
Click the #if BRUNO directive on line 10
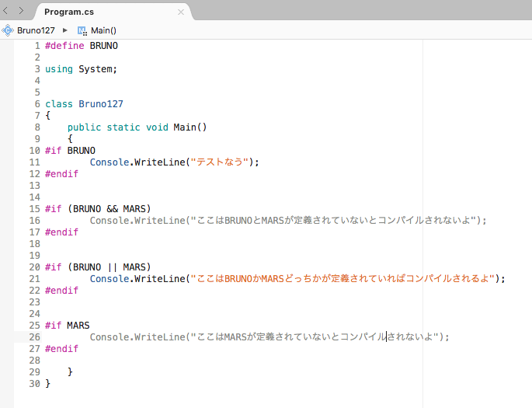(x=70, y=151)
